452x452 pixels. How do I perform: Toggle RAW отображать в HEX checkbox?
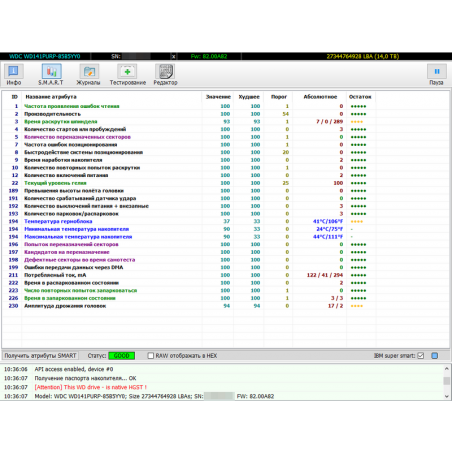point(151,356)
